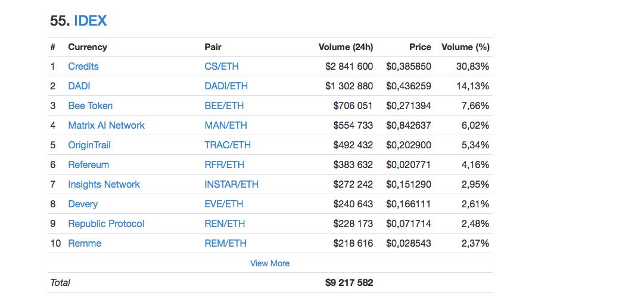This screenshot has width=644, height=308.
Task: Open the Refereum currency link
Action: (x=89, y=164)
